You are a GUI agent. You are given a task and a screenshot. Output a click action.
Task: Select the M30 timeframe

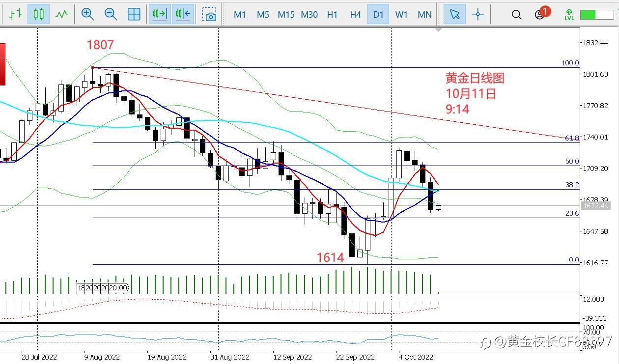[x=309, y=14]
